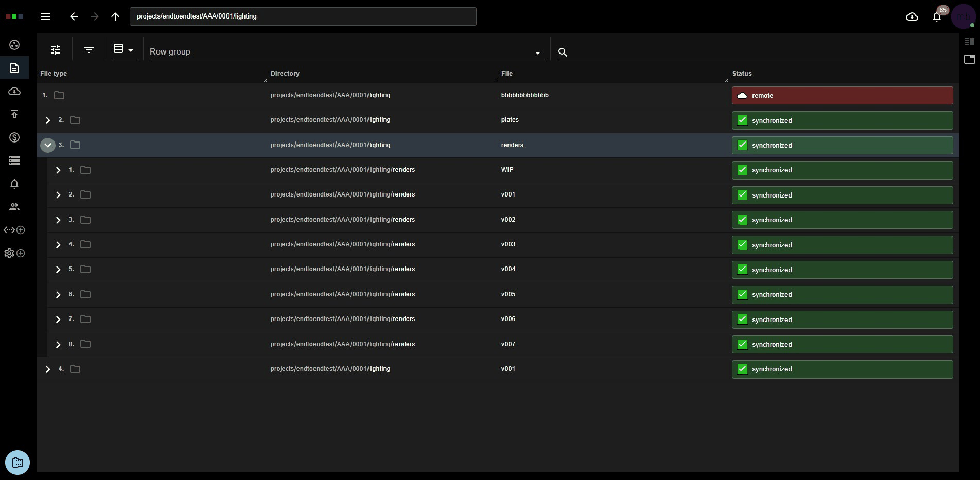Open the row density view dropdown

pyautogui.click(x=124, y=49)
